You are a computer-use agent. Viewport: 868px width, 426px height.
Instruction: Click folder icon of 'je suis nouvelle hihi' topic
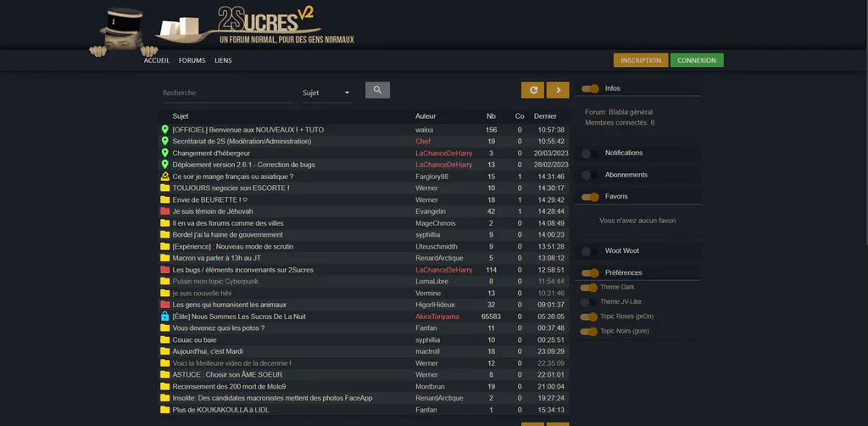click(164, 293)
